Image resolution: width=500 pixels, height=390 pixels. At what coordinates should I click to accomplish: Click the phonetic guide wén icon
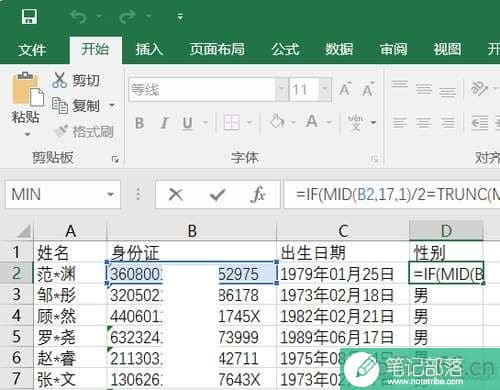[356, 122]
